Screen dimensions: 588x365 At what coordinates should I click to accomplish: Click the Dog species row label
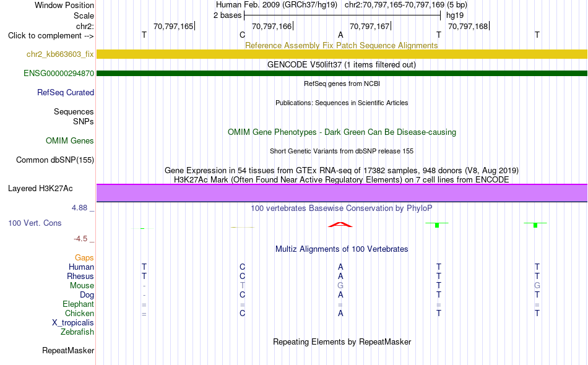87,295
